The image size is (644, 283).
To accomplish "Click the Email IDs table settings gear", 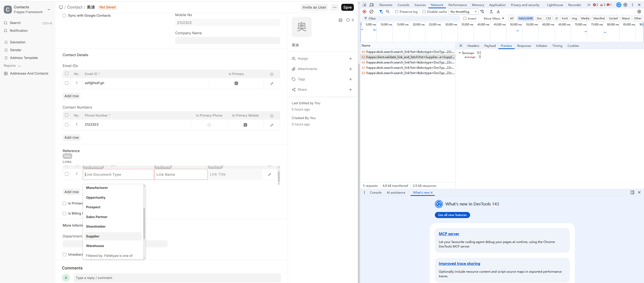I will click(x=272, y=74).
